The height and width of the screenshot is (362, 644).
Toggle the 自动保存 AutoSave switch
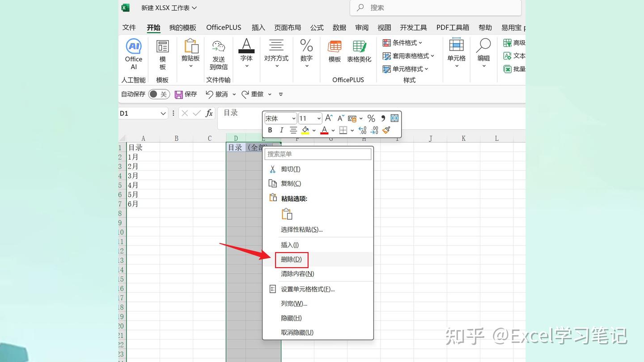158,94
